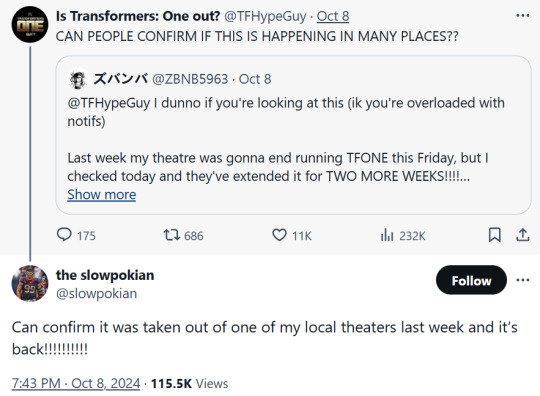
Task: Open the @slowpokian handle
Action: pyautogui.click(x=96, y=294)
